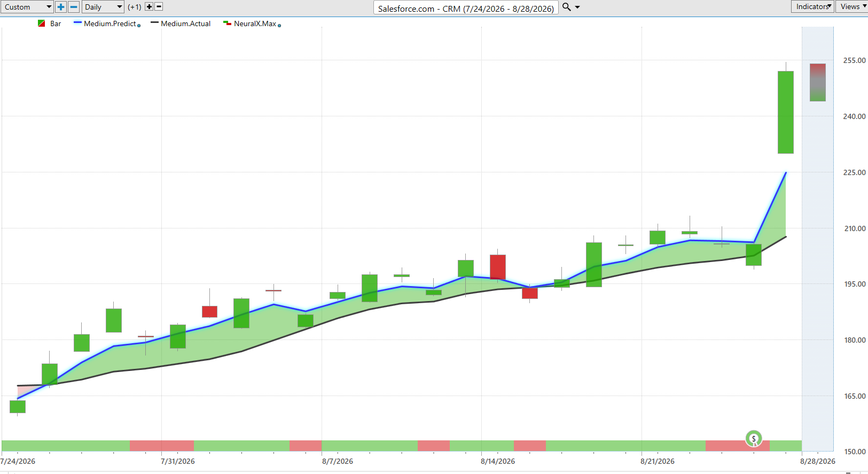Click the dot beside Medium.Predict legend
The height and width of the screenshot is (474, 868).
tap(139, 25)
